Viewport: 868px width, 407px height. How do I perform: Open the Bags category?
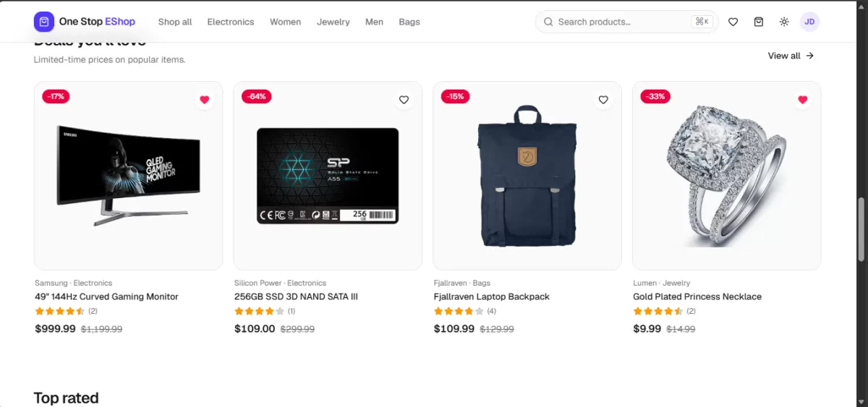(409, 22)
